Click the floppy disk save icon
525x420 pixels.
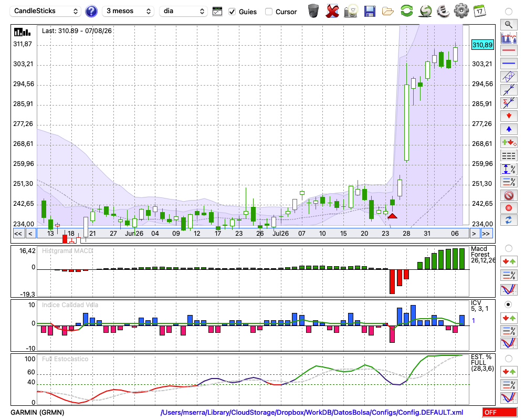point(370,11)
